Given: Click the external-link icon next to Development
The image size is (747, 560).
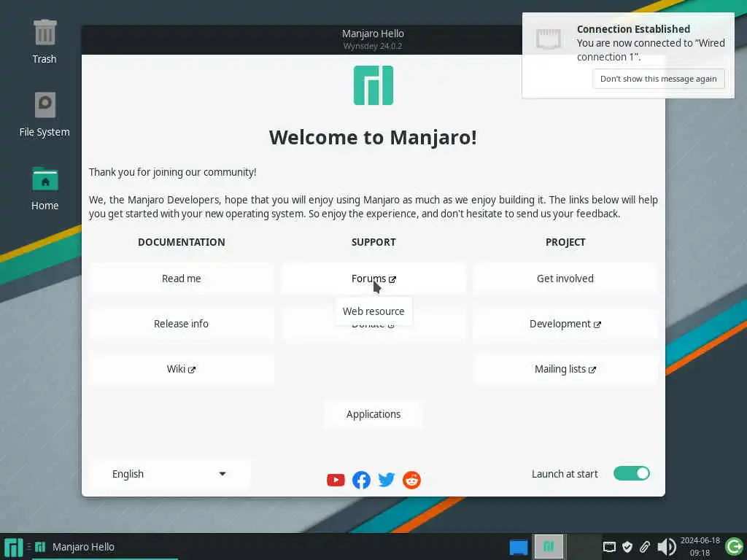Looking at the screenshot, I should [597, 324].
